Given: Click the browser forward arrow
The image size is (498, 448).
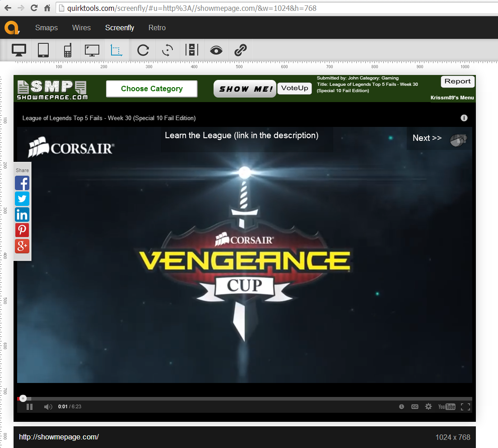Looking at the screenshot, I should tap(21, 8).
